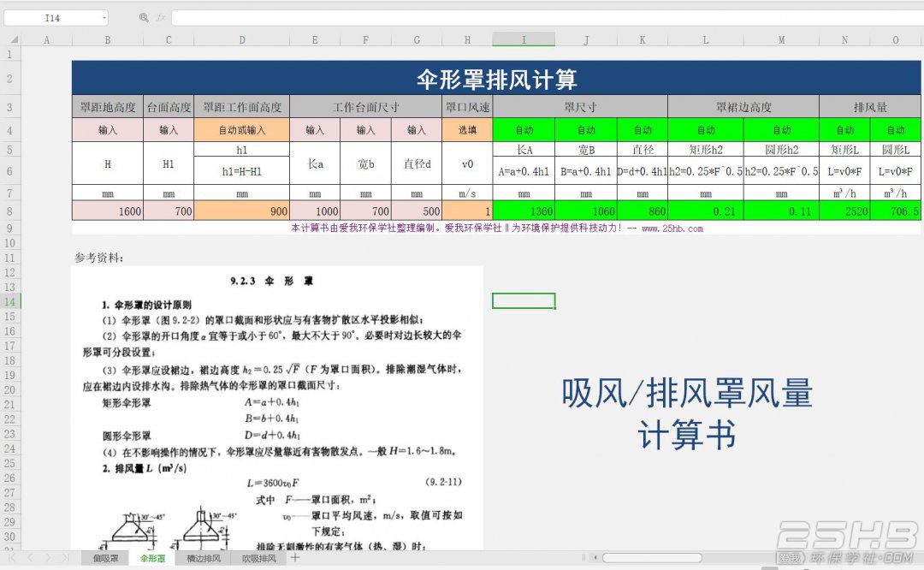Click cell with value 500
The image size is (924, 570).
(417, 211)
